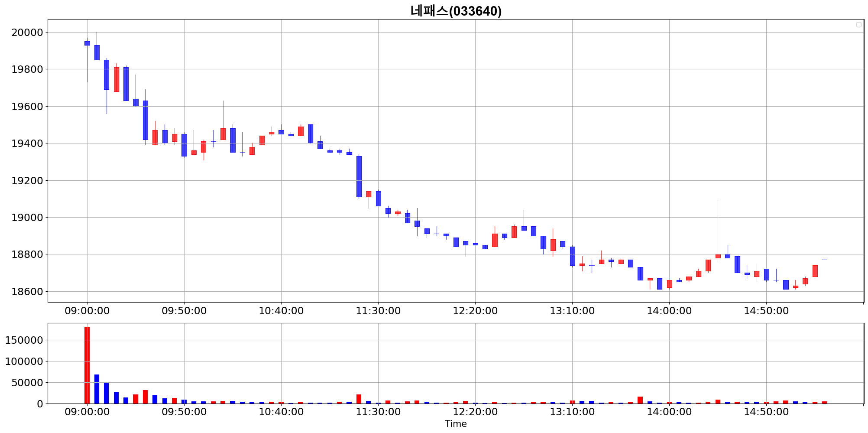Select the red volume spike just before 11:30
Screen dimensions: 868x433
tap(359, 399)
